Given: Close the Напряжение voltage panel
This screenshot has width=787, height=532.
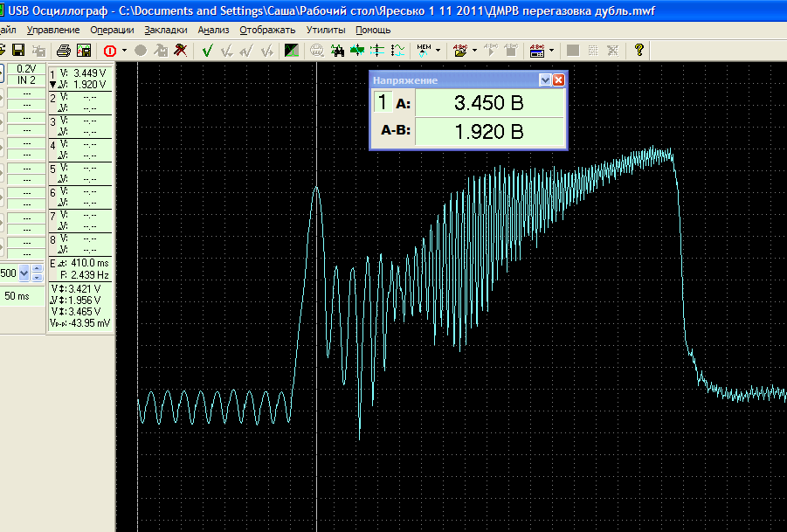Looking at the screenshot, I should tap(559, 79).
